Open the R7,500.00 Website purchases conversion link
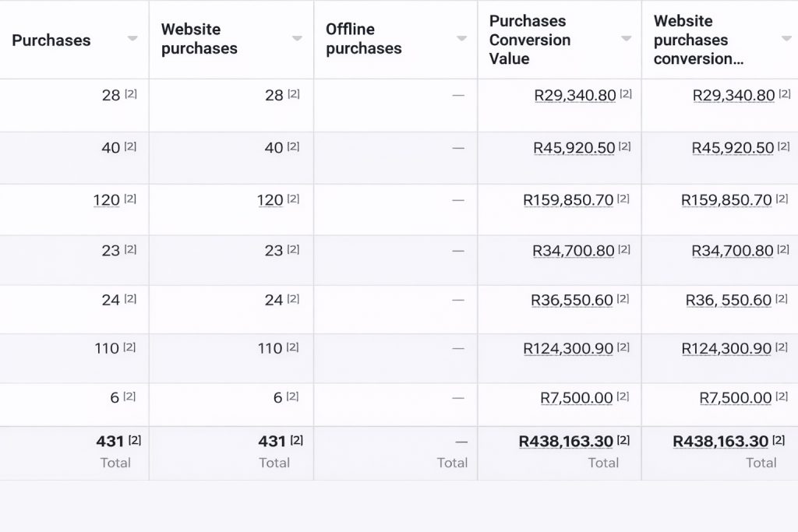The height and width of the screenshot is (532, 798). coord(736,398)
